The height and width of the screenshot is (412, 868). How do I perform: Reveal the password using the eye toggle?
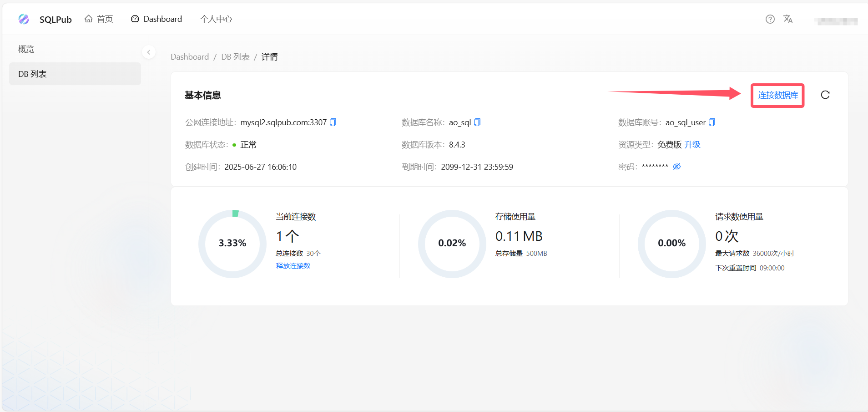tap(676, 166)
